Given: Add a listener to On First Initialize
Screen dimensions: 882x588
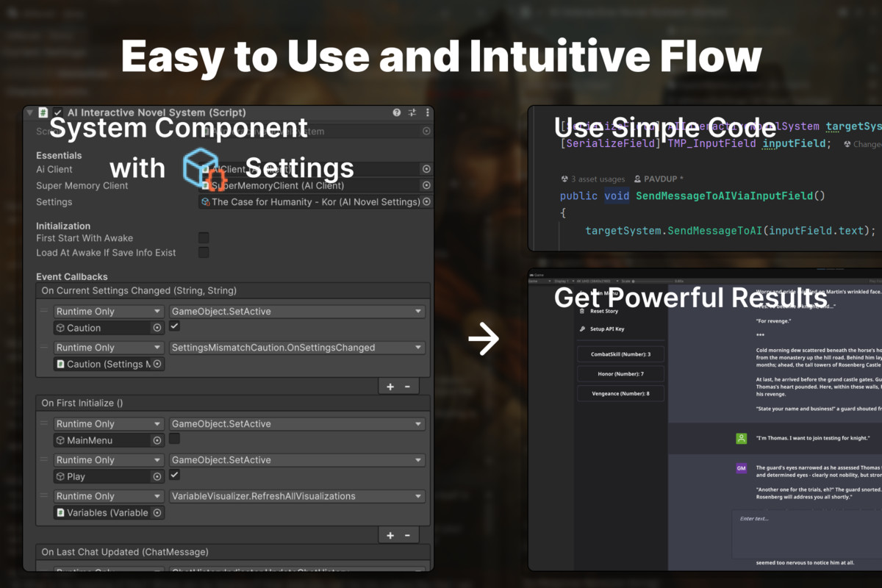Looking at the screenshot, I should [390, 535].
